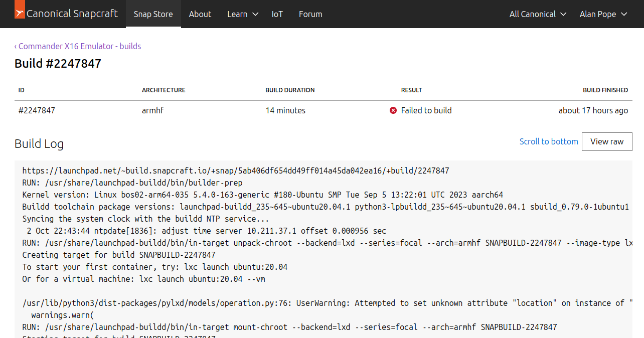Open the Alan Pope account menu
This screenshot has width=644, height=338.
(x=603, y=14)
